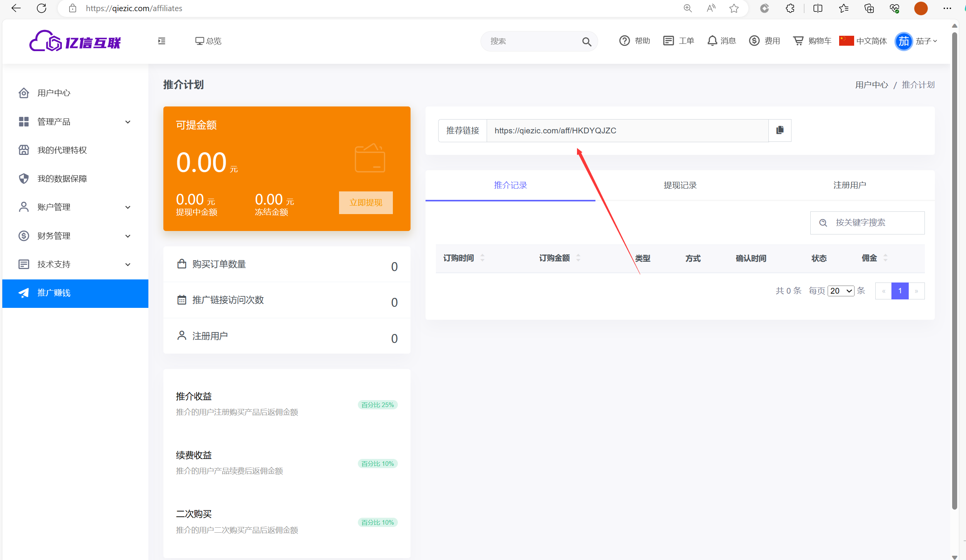Open notifications bell 消息
The image size is (966, 560).
point(712,41)
